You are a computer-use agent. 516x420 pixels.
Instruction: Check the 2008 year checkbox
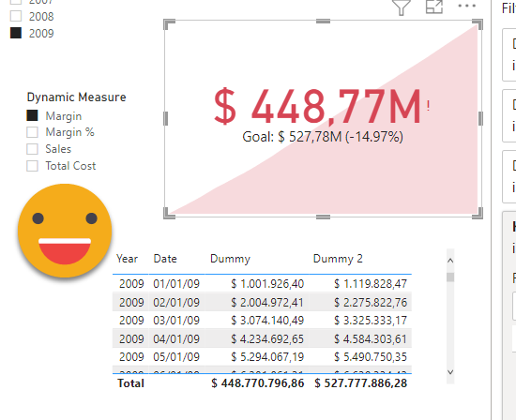[16, 16]
